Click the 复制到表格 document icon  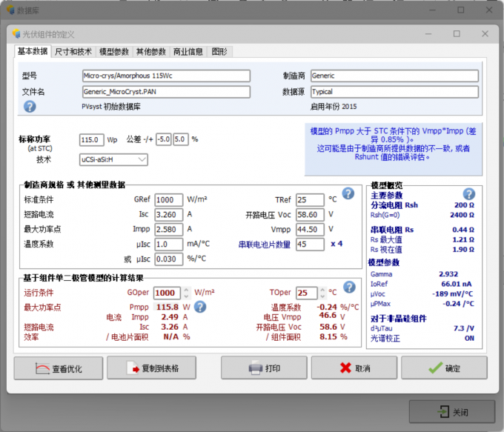pyautogui.click(x=133, y=368)
